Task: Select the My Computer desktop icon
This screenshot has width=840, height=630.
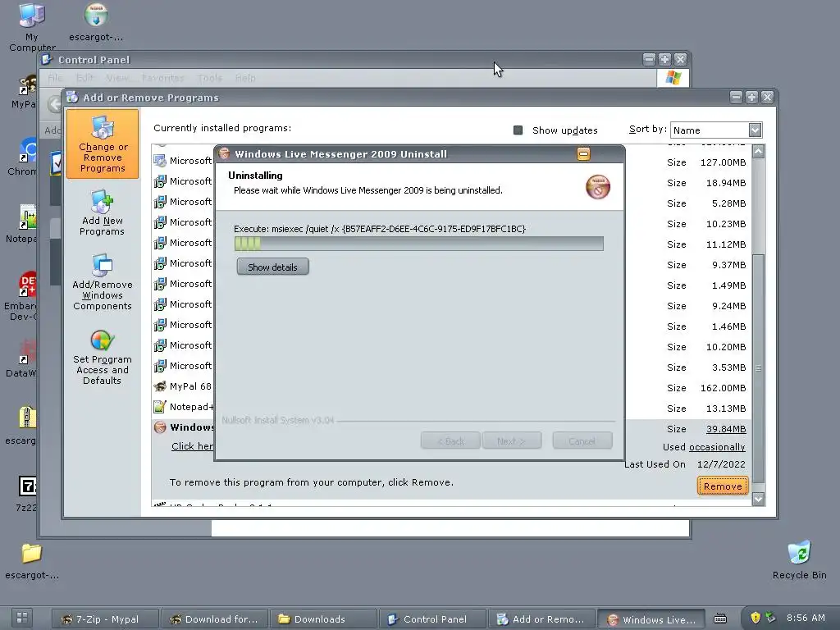Action: pyautogui.click(x=32, y=27)
